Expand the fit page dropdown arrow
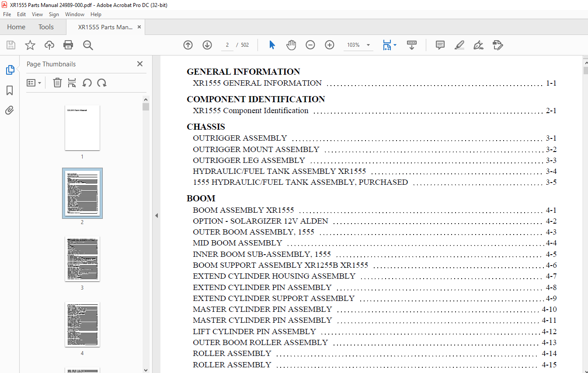Viewport: 588px width, 373px height. (x=395, y=45)
